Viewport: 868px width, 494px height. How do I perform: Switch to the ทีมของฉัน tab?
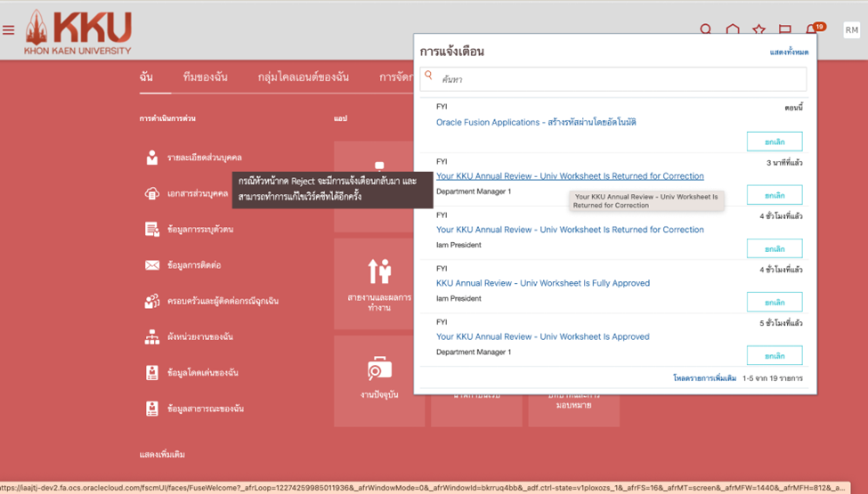[205, 77]
